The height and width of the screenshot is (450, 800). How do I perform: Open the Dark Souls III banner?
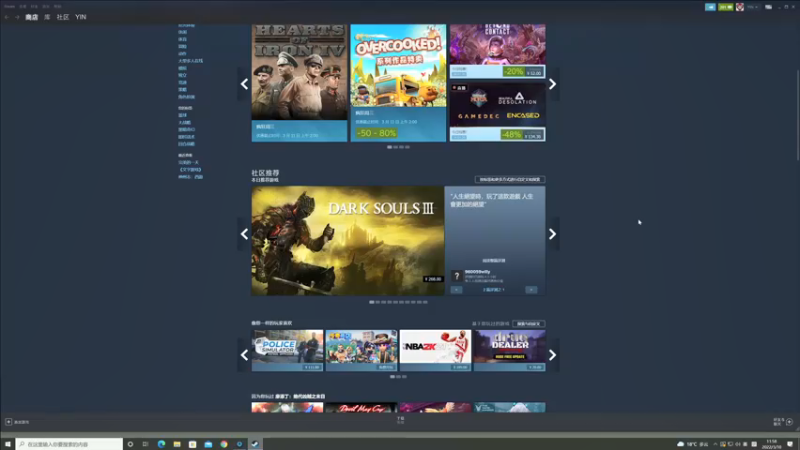347,240
